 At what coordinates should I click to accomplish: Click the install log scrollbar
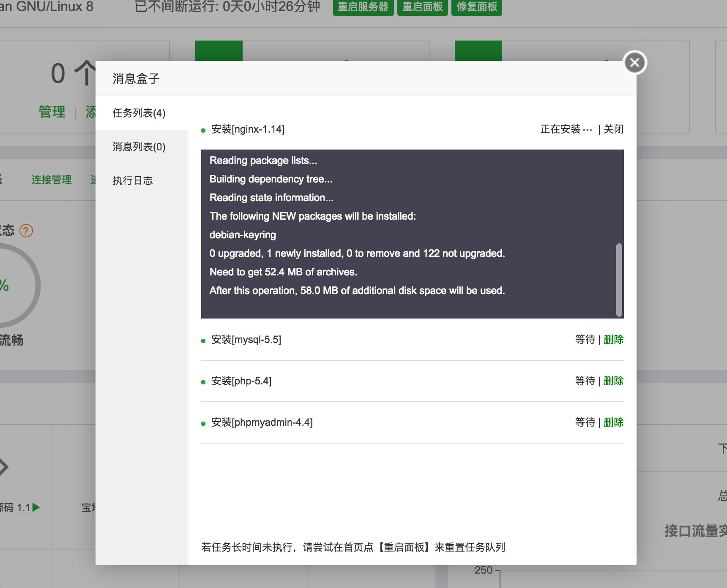coord(619,280)
